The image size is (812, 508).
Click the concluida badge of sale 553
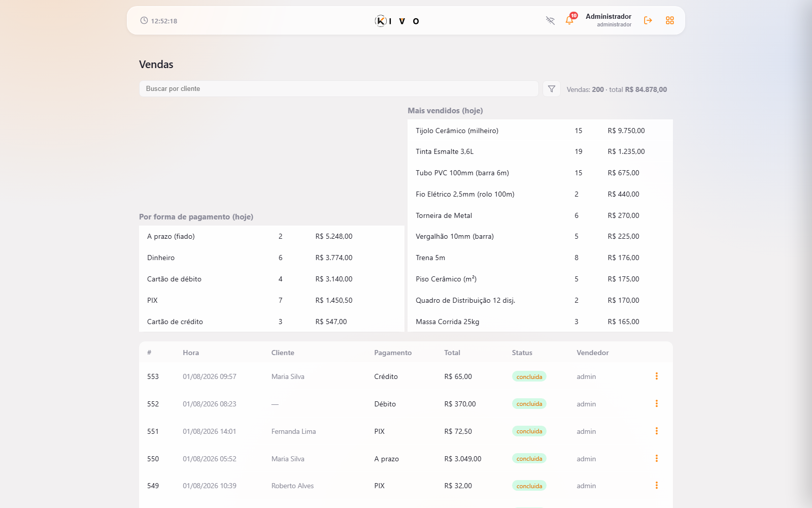(x=529, y=376)
